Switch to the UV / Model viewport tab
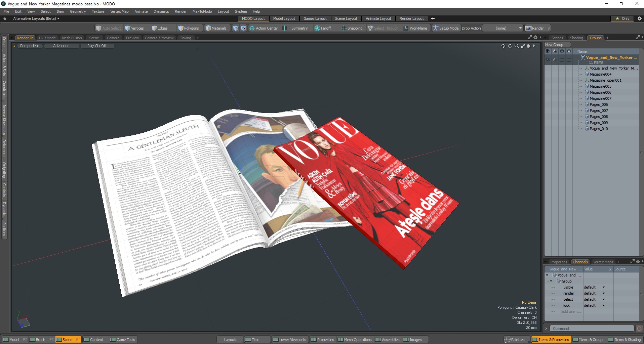The height and width of the screenshot is (344, 644). (47, 38)
